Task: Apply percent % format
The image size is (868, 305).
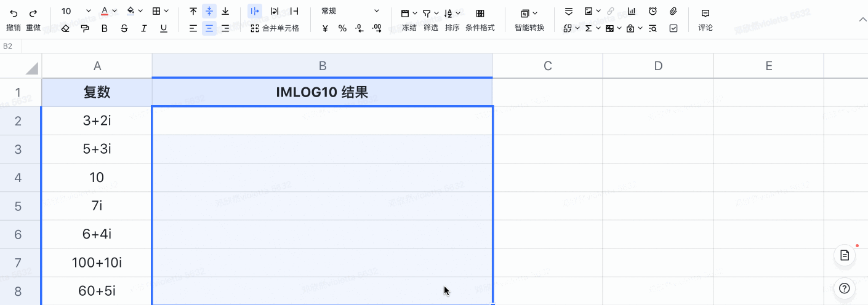Action: click(343, 28)
